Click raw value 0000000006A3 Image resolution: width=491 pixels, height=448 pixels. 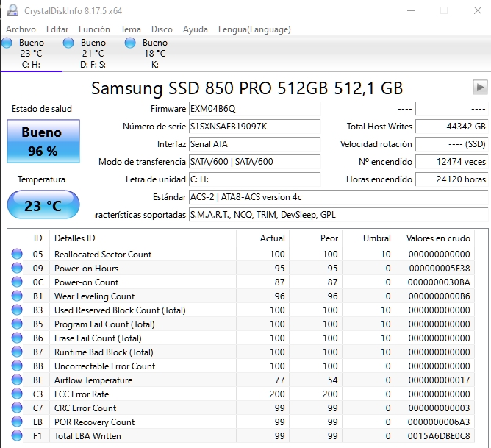tap(439, 422)
